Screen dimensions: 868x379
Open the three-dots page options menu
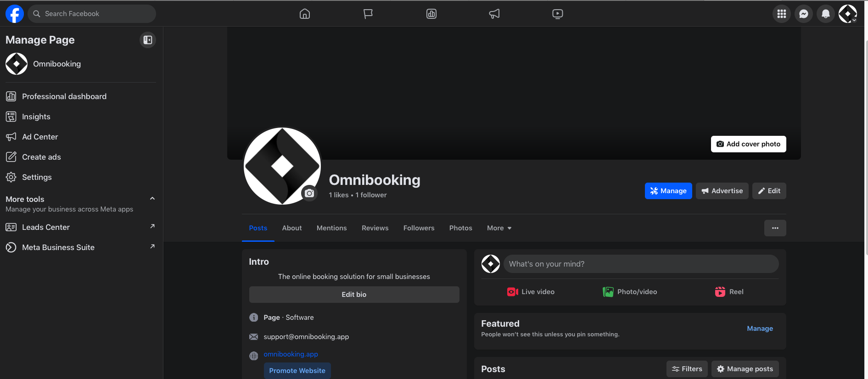point(775,228)
